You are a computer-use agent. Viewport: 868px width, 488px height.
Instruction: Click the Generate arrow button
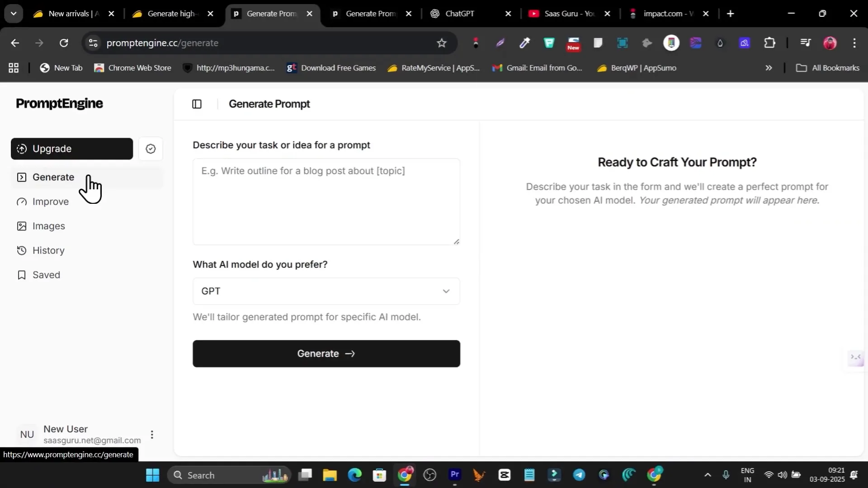tap(326, 354)
